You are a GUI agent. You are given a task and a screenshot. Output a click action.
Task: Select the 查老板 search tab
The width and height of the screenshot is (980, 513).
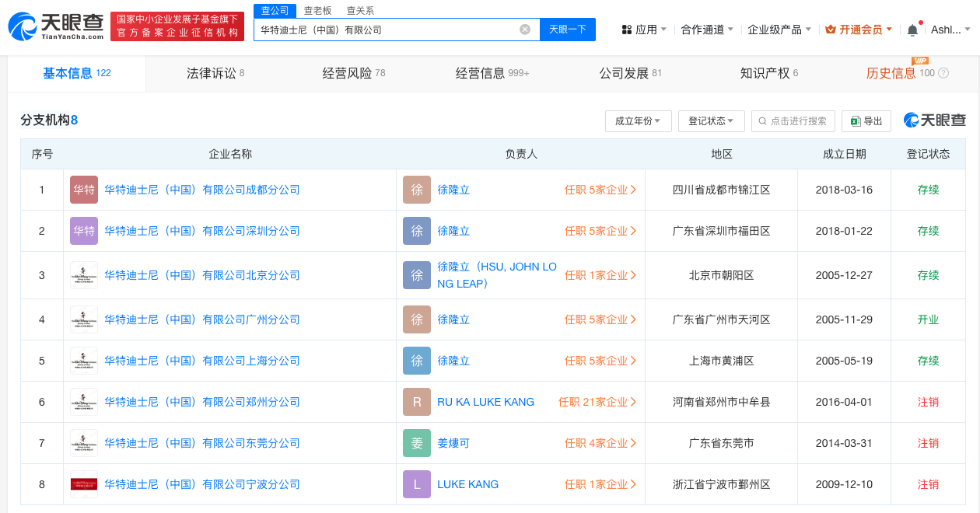317,10
